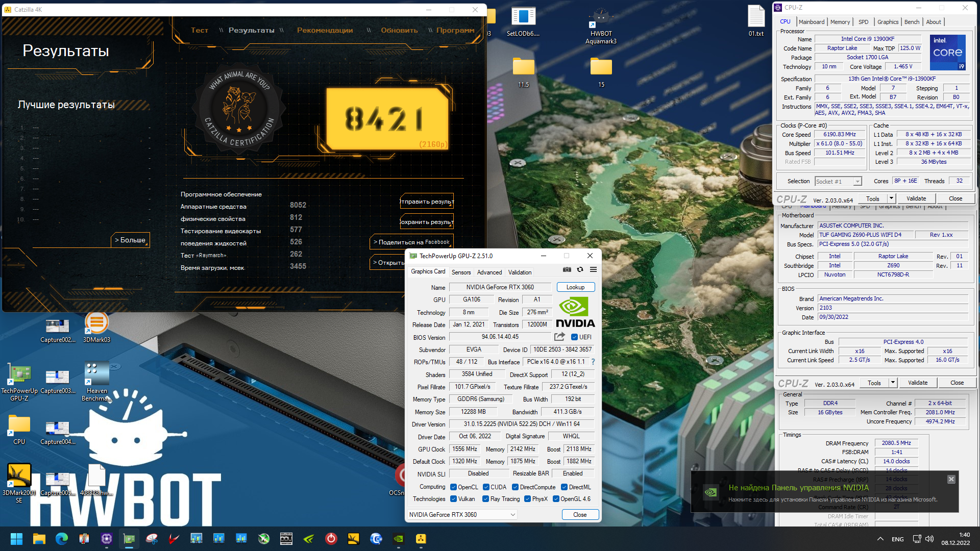This screenshot has width=980, height=551.
Task: Click Validate in the CPU-Z Mainboard window
Action: point(917,383)
